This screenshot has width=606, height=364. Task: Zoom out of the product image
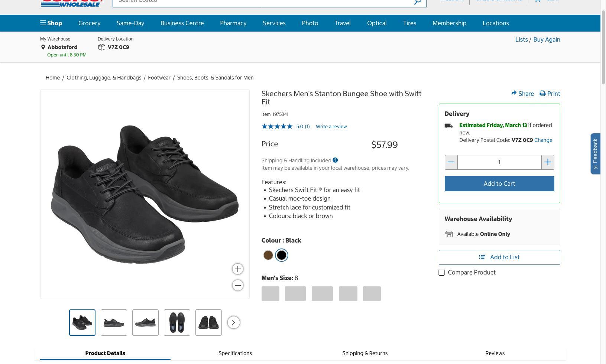point(238,285)
